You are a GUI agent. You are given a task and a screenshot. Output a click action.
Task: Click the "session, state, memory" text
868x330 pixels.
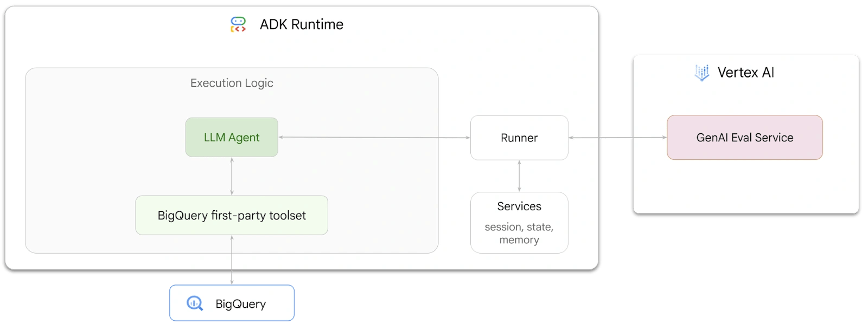click(x=519, y=234)
